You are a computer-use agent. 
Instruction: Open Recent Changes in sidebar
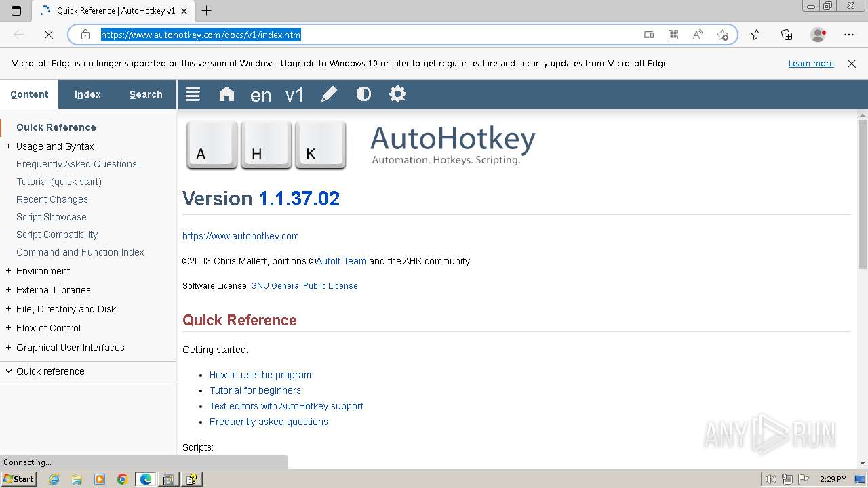click(x=52, y=199)
